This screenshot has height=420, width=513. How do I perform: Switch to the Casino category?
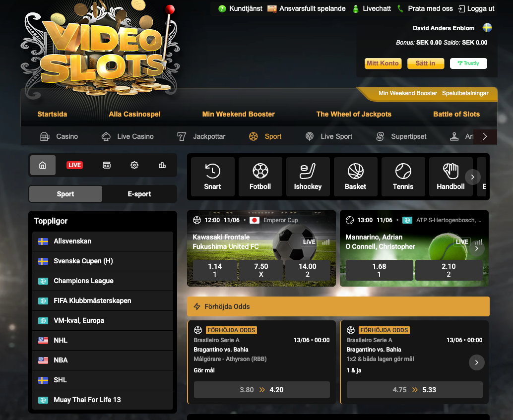(59, 136)
